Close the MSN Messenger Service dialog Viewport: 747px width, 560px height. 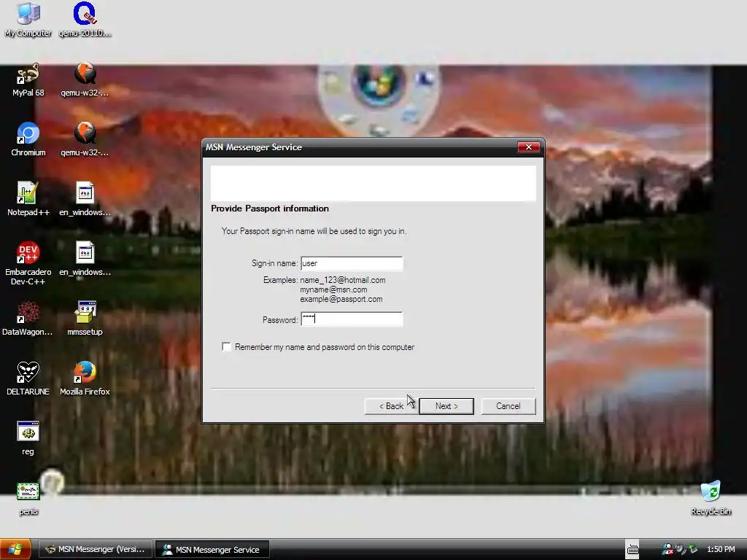pos(529,147)
